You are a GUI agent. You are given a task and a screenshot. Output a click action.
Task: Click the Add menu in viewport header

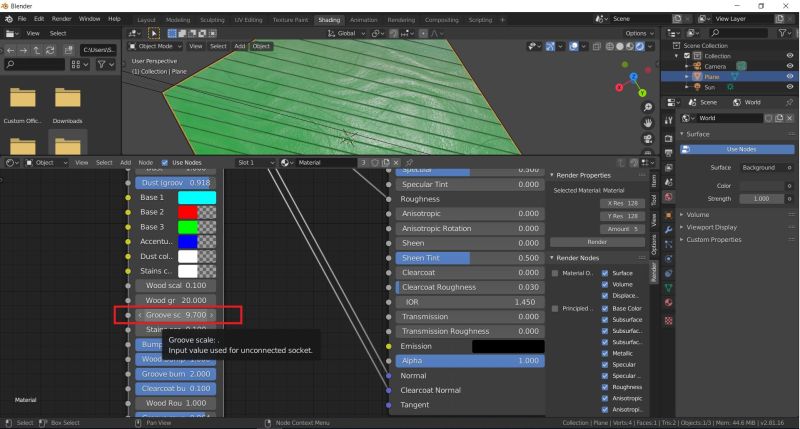[x=239, y=46]
